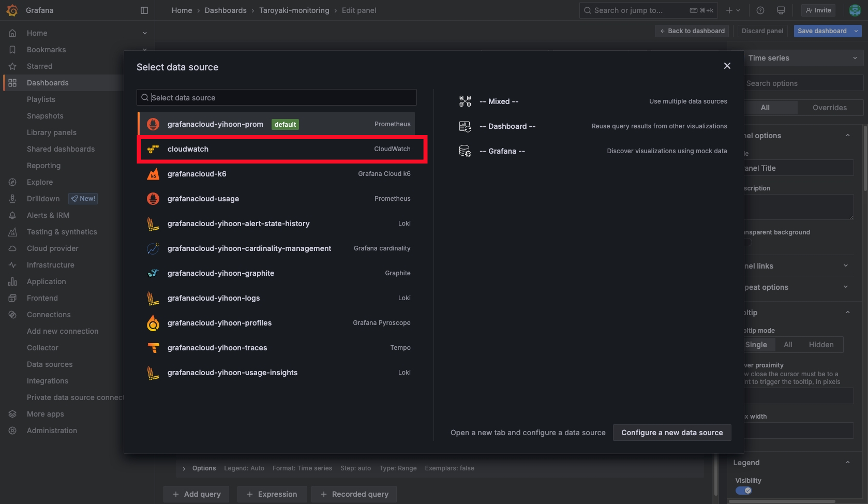The height and width of the screenshot is (504, 868).
Task: Click the Testing & synthetics icon
Action: point(12,232)
